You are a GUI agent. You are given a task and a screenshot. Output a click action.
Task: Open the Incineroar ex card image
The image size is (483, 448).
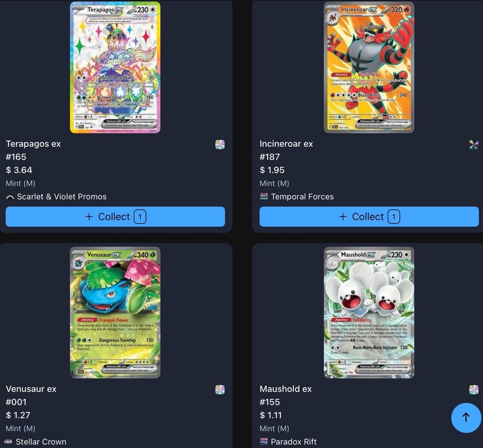pyautogui.click(x=369, y=67)
